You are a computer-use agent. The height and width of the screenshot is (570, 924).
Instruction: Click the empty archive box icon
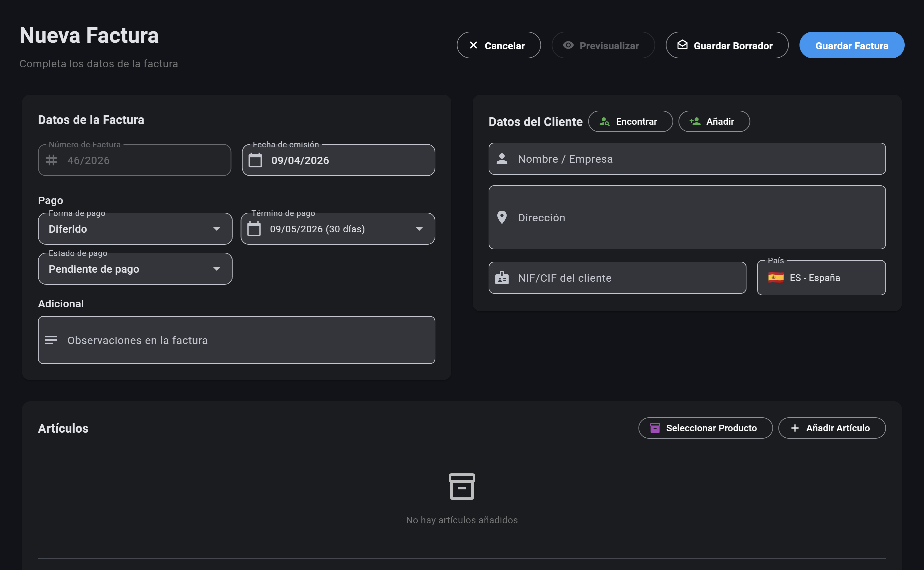pos(462,486)
